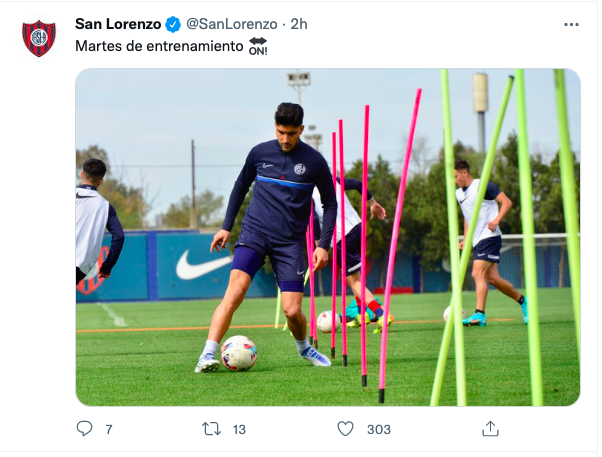
Task: Visit the @SanLorenzo handle link
Action: (232, 24)
